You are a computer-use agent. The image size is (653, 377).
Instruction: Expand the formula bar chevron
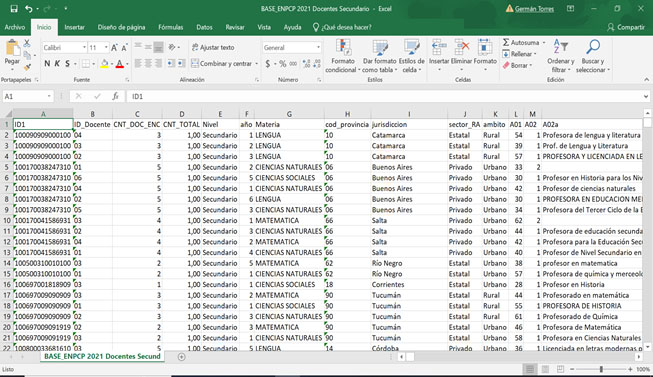click(646, 96)
